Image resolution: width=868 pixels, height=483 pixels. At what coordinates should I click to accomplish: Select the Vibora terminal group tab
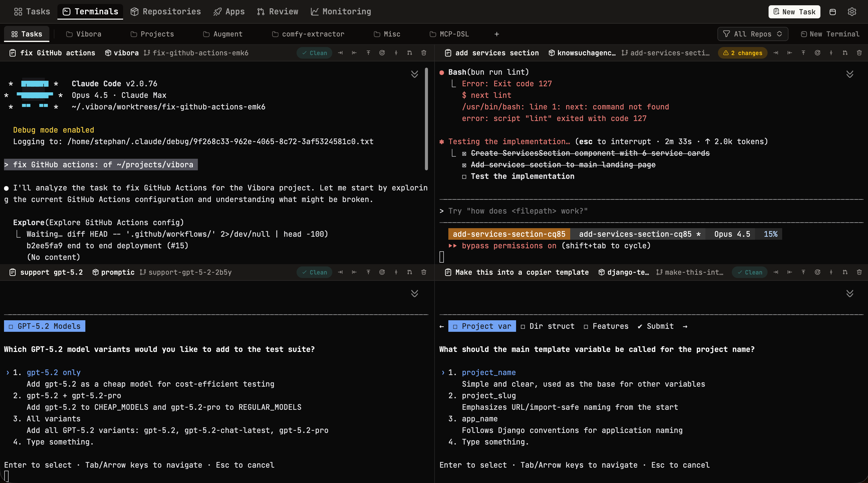(x=84, y=34)
